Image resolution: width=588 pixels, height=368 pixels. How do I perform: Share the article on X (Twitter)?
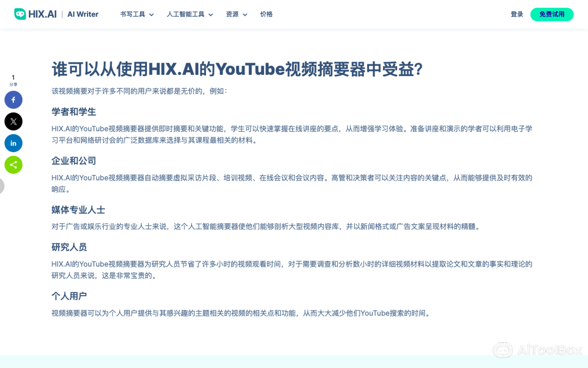tap(13, 121)
